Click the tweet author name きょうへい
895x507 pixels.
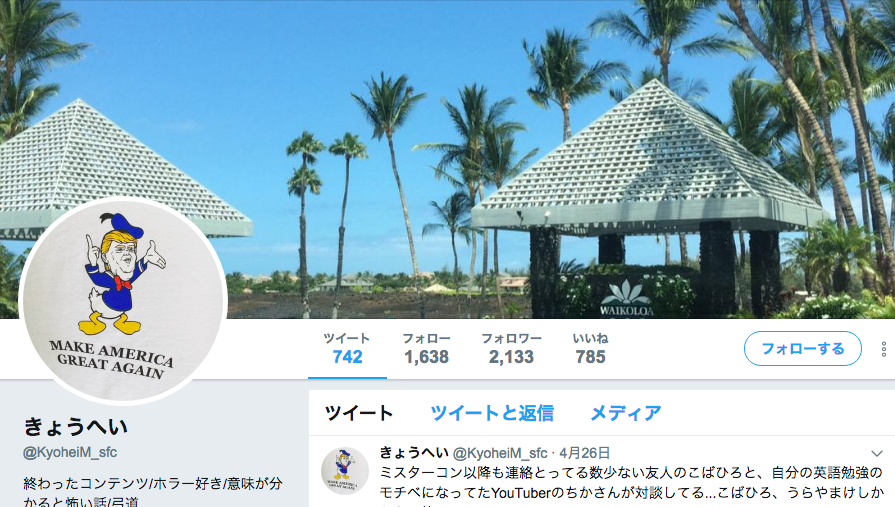[414, 453]
